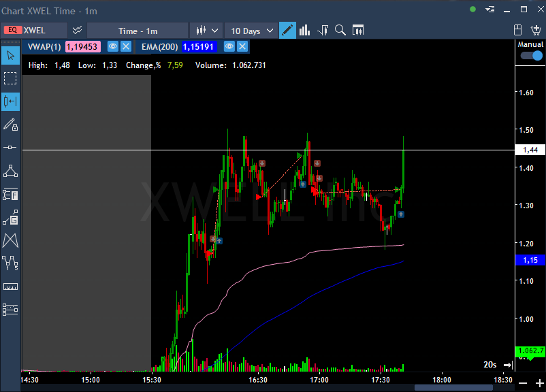The image size is (546, 392).
Task: Remove the VWAP(1) indicator
Action: 126,46
